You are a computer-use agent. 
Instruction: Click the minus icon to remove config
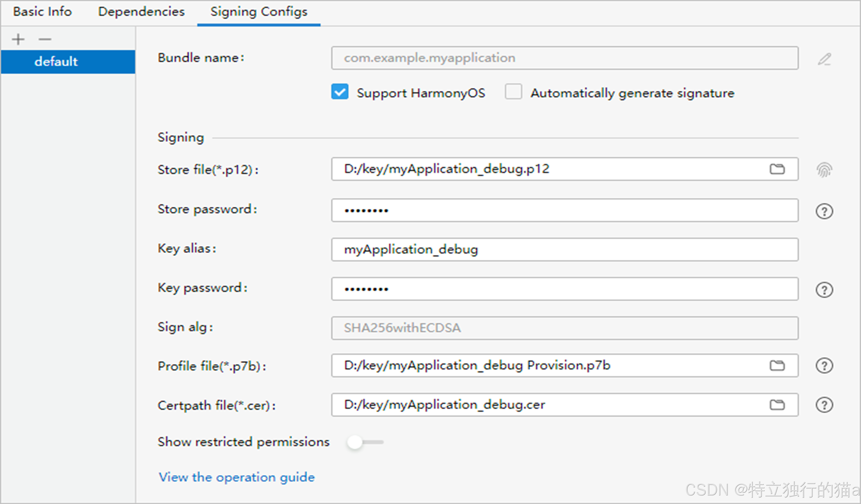(45, 40)
